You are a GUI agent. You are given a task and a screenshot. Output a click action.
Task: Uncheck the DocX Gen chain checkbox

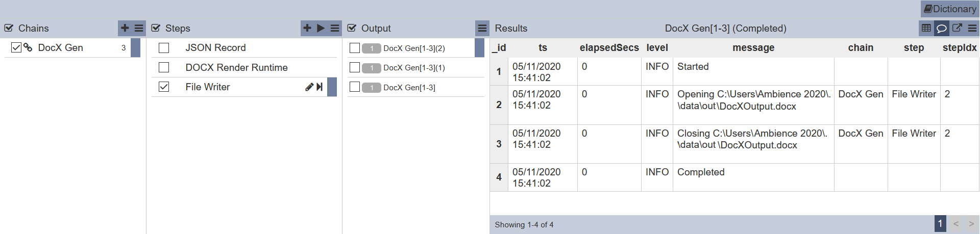pos(16,47)
